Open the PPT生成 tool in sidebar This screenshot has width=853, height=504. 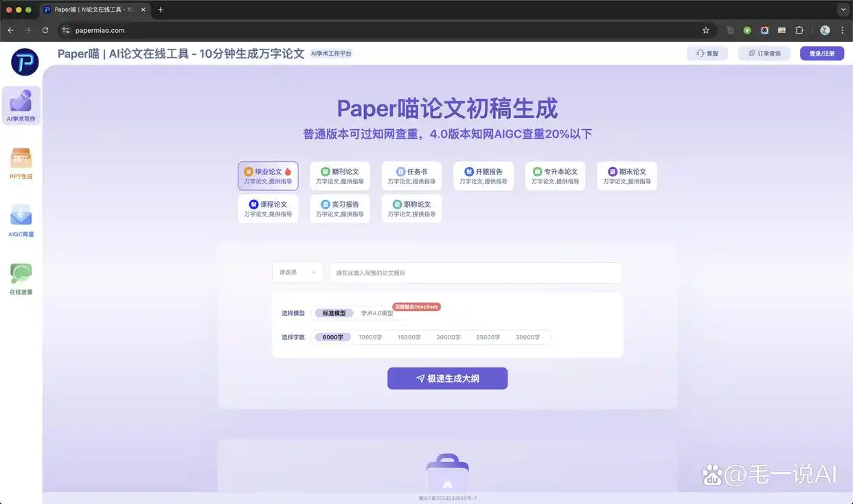tap(21, 163)
